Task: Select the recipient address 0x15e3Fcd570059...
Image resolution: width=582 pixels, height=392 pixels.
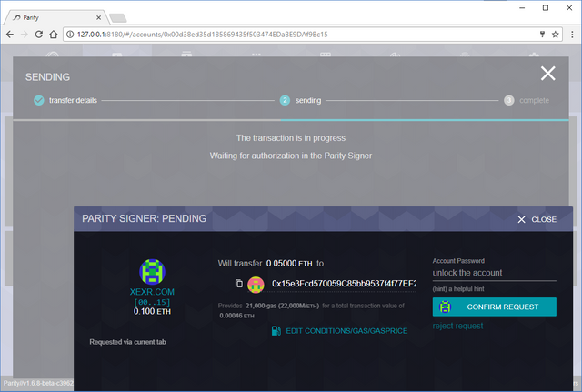Action: pyautogui.click(x=344, y=284)
